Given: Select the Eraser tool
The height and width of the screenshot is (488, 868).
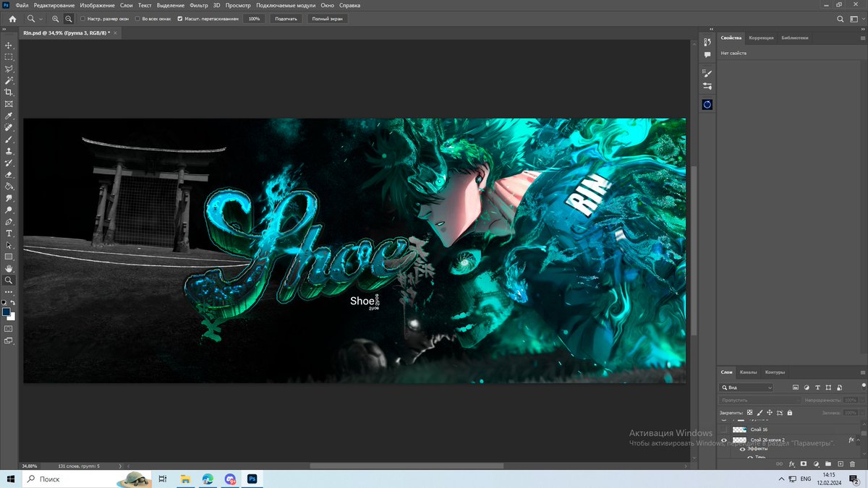Looking at the screenshot, I should pyautogui.click(x=9, y=174).
